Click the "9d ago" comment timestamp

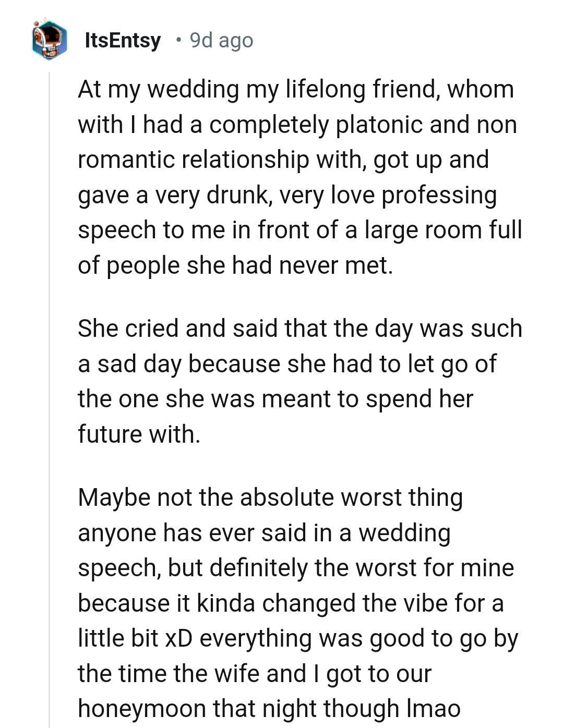coord(221,40)
